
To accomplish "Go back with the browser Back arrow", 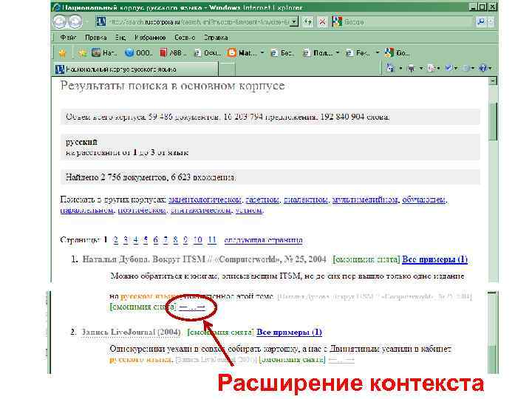I will (60, 21).
